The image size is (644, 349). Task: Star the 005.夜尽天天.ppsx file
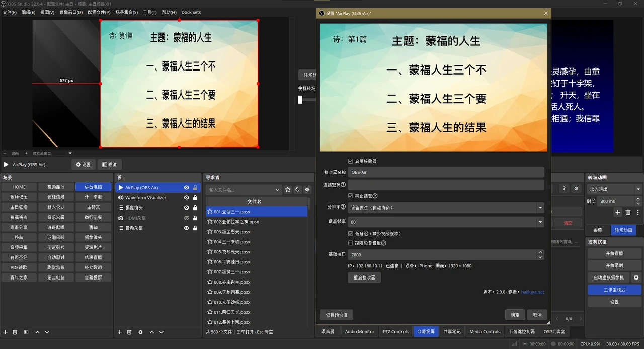pyautogui.click(x=210, y=252)
